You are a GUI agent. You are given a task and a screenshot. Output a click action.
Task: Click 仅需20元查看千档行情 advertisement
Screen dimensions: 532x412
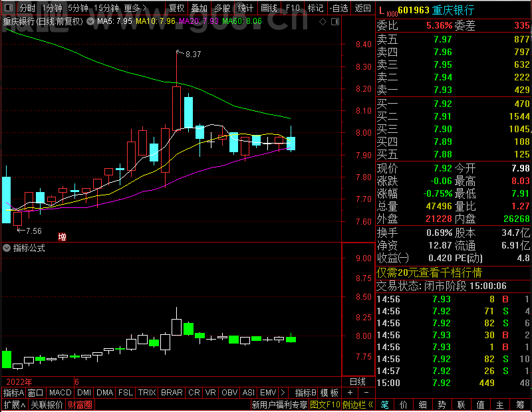pyautogui.click(x=429, y=272)
